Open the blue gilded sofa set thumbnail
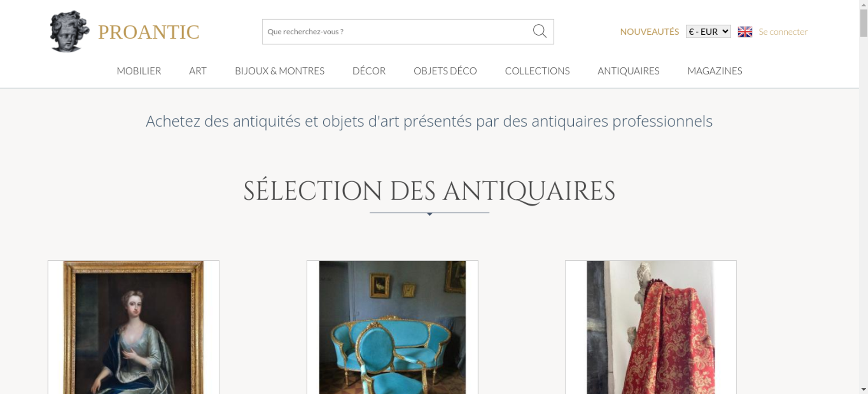This screenshot has width=868, height=394. [x=392, y=327]
